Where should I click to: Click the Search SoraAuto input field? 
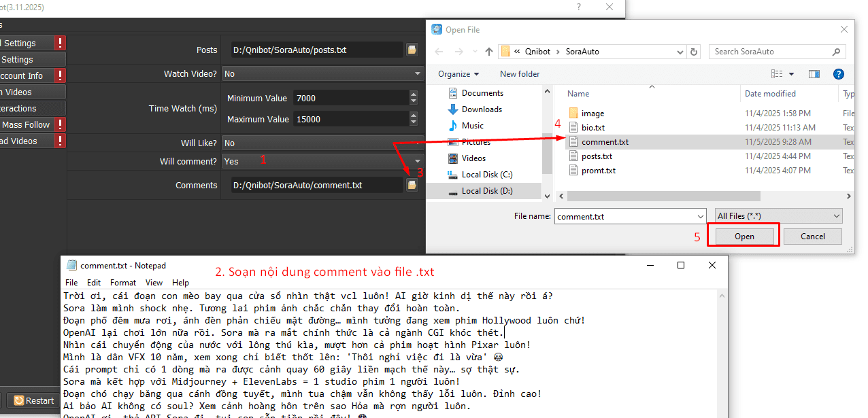point(770,52)
